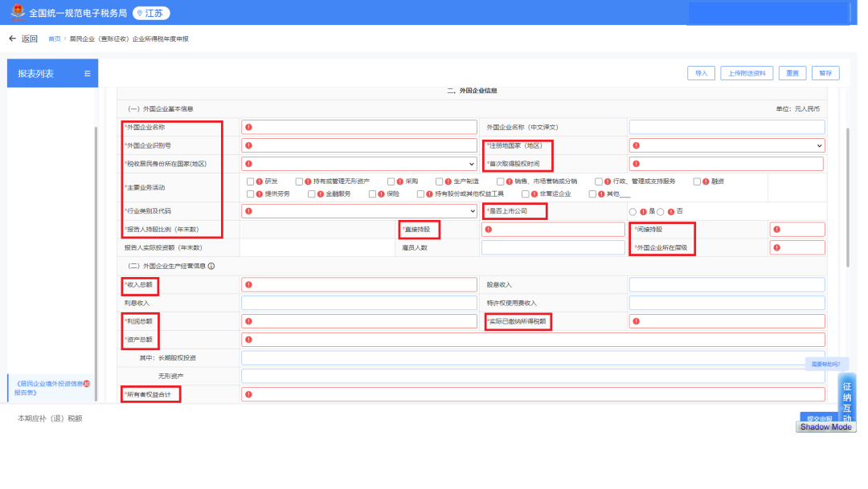Image resolution: width=868 pixels, height=489 pixels.
Task: Click the 特许权使用费收入 input field
Action: 727,304
